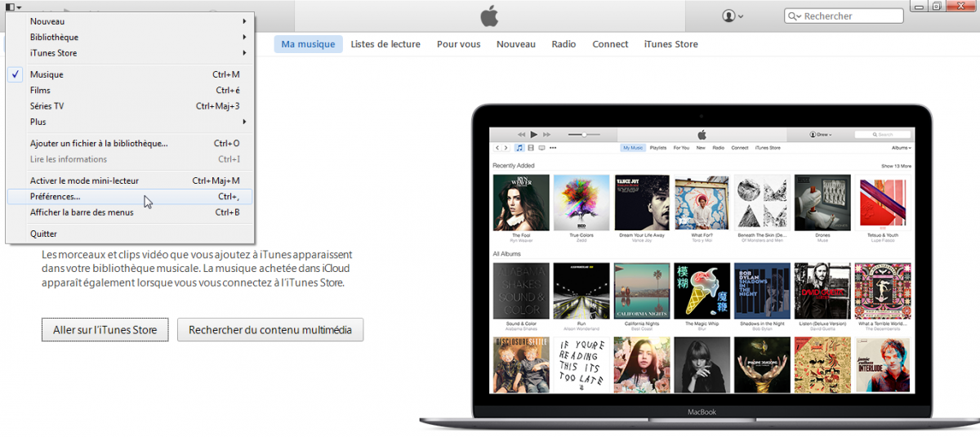Select Afficher la barre des menus
This screenshot has width=980, height=437.
tap(130, 212)
